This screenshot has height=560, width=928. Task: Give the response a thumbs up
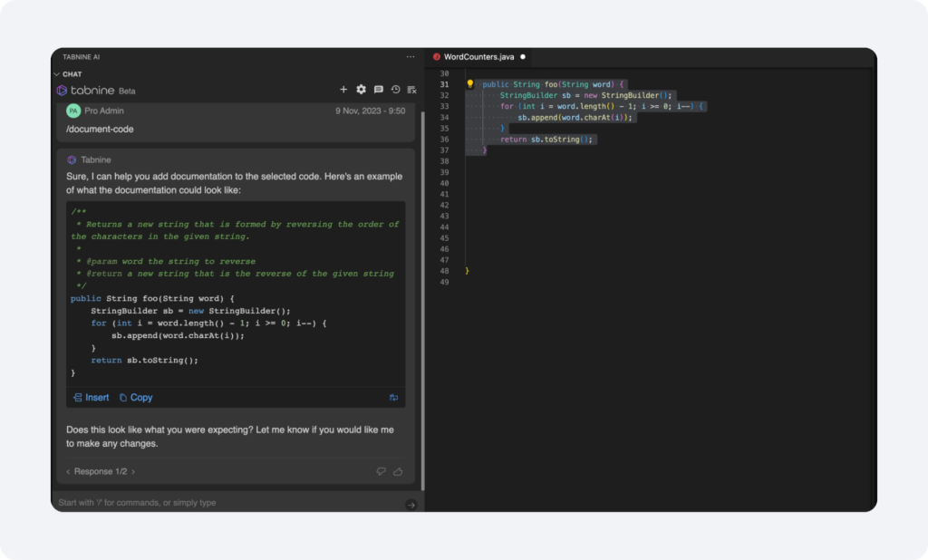point(399,472)
